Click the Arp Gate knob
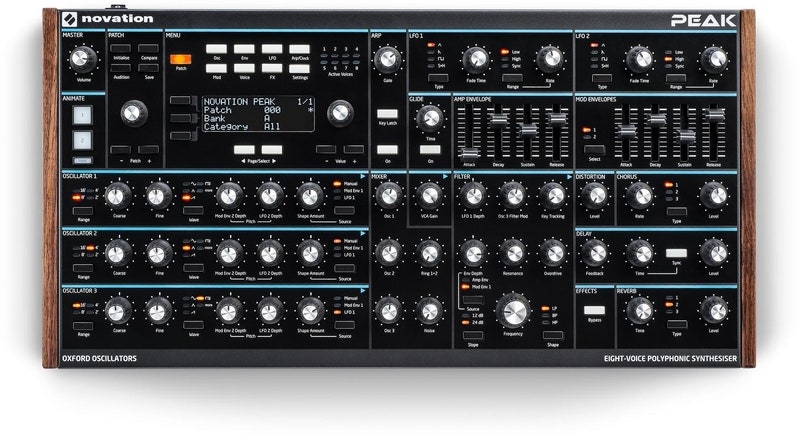Screen dimensions: 800x436 pos(386,60)
